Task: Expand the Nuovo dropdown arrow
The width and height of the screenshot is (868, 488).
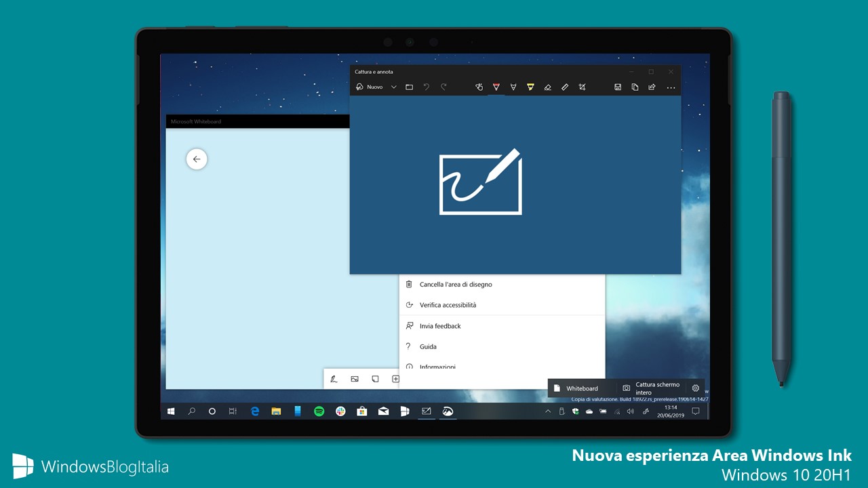Action: click(x=394, y=87)
